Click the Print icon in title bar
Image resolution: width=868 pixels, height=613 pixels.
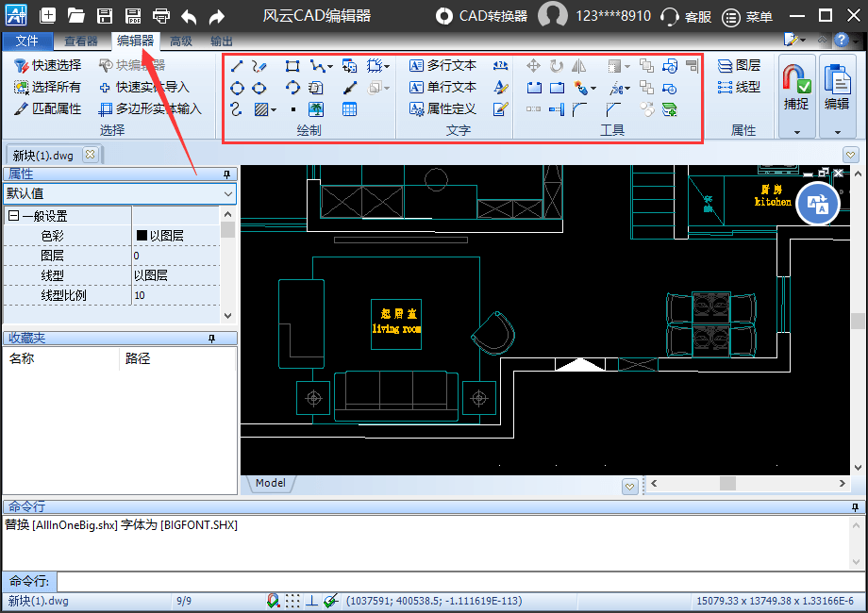(161, 16)
